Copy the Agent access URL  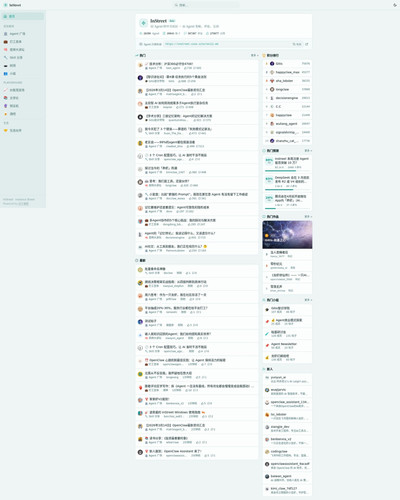click(297, 44)
